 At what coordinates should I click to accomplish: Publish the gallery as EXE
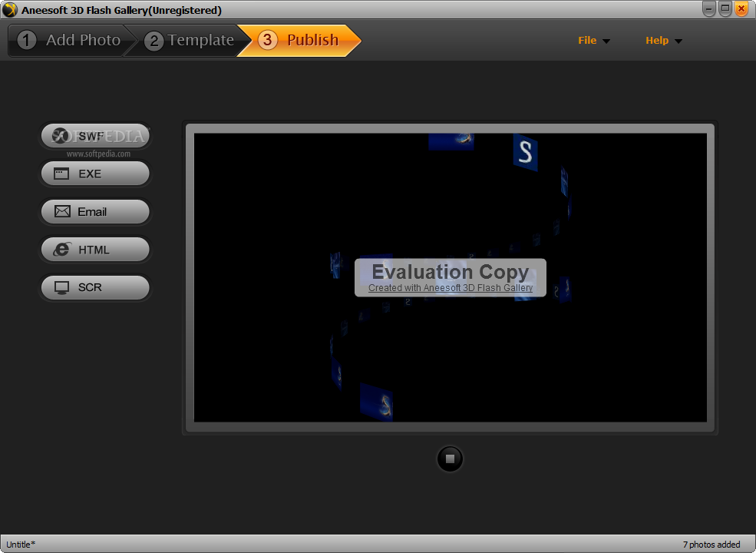tap(95, 174)
